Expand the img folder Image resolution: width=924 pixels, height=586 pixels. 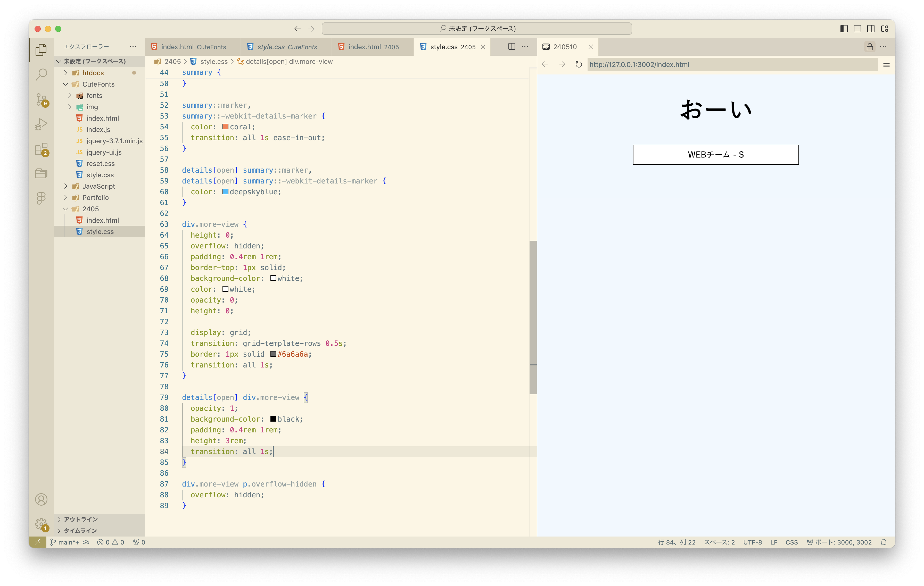pyautogui.click(x=99, y=107)
